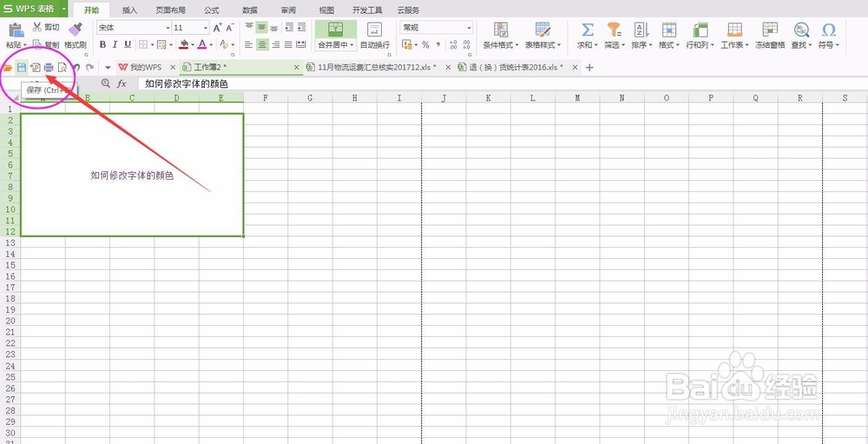
Task: Click the Rows and Columns (行和列) icon
Action: click(700, 30)
